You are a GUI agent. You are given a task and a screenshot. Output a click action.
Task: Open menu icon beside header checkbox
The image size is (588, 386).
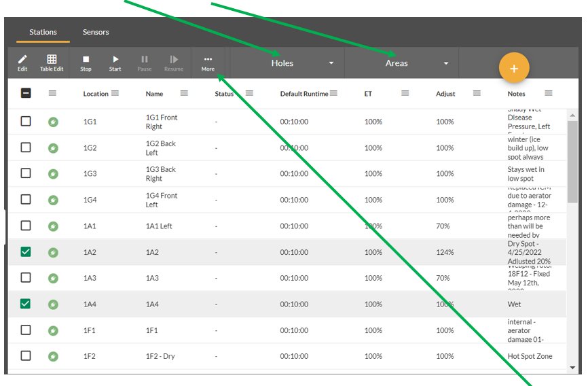point(52,93)
